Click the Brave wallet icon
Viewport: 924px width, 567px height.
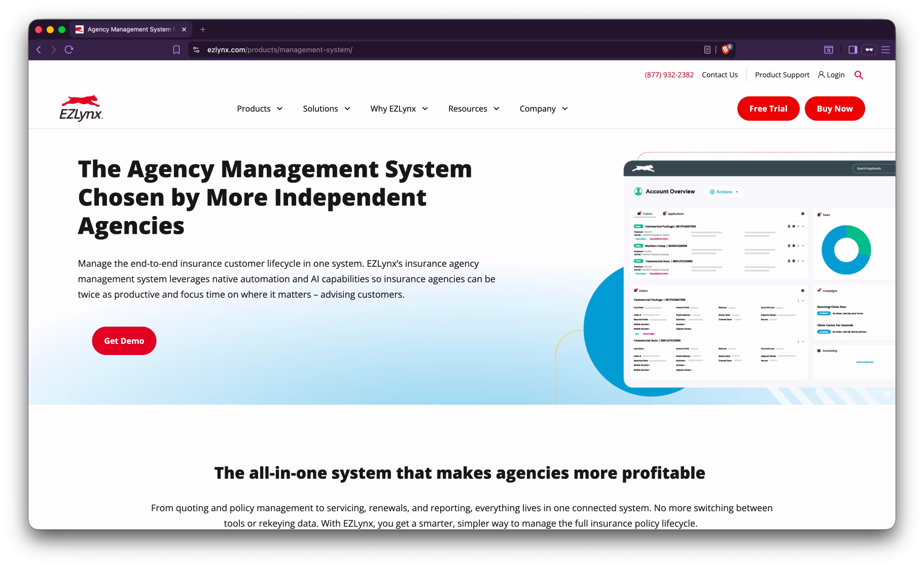(x=869, y=50)
